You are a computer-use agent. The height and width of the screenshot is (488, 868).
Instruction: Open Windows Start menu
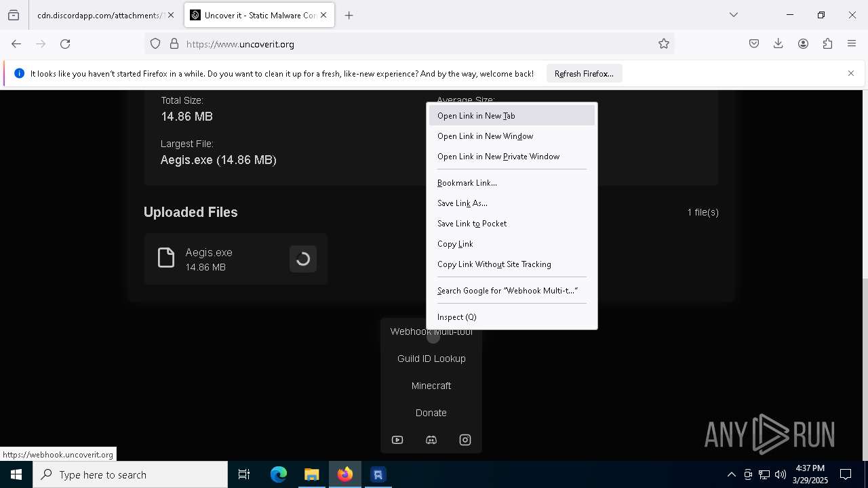pos(16,474)
